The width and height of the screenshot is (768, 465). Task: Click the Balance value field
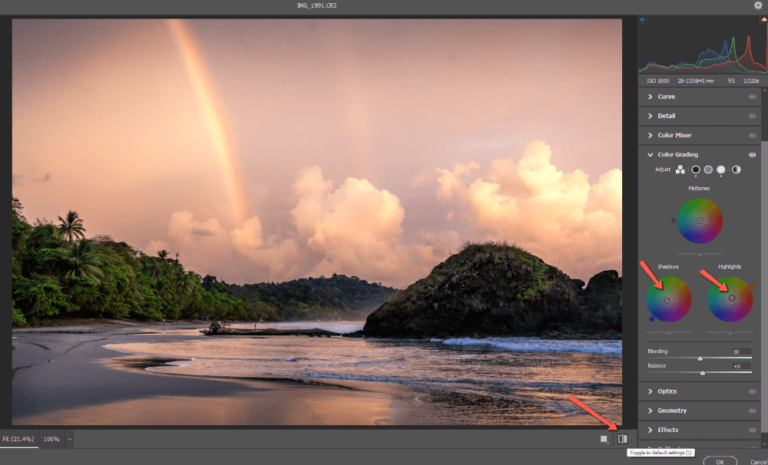(x=741, y=366)
